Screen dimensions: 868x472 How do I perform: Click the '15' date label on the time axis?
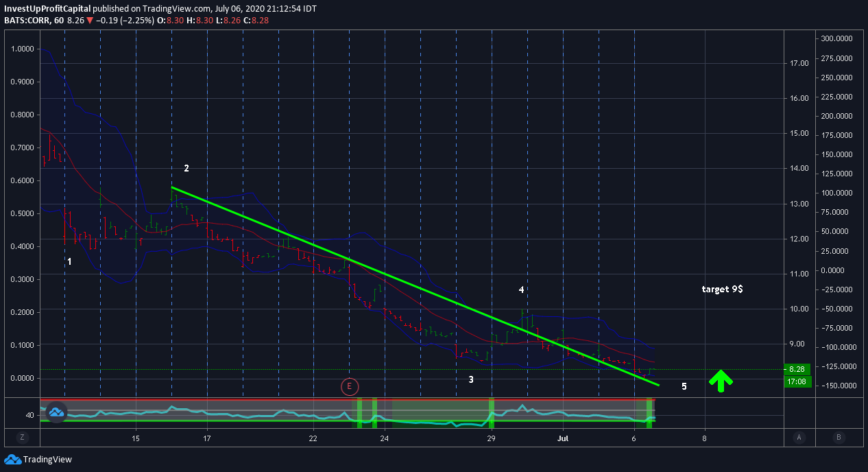136,437
